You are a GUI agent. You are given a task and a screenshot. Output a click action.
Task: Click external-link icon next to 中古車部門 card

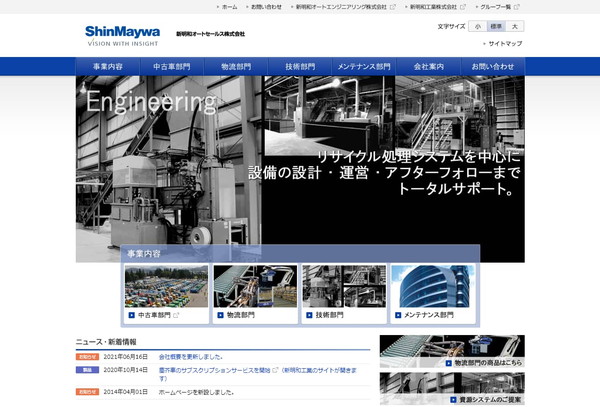coord(176,315)
